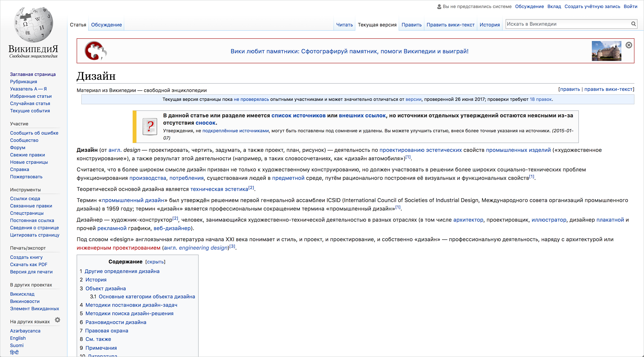The width and height of the screenshot is (644, 357).
Task: Open the Править вики-текст tab
Action: tap(450, 25)
